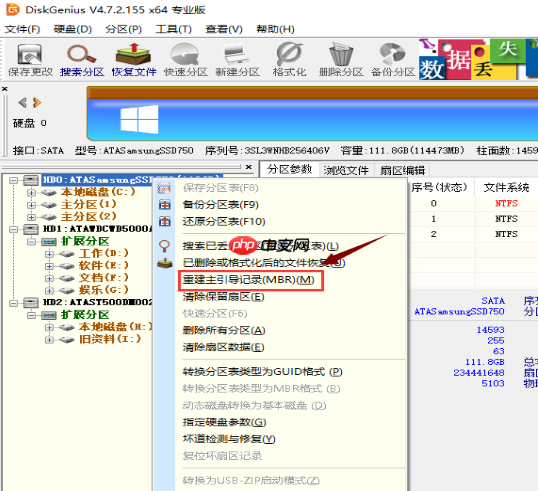Screen dimensions: 538x491
Task: Click the 文件系统 column header
Action: [x=506, y=187]
